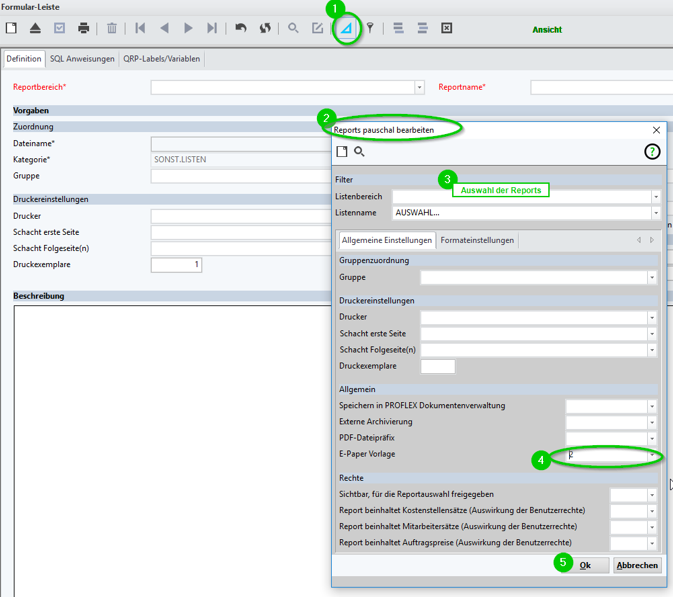Confirm the dialog with Ok button
Viewport: 673px width, 597px height.
click(x=586, y=566)
